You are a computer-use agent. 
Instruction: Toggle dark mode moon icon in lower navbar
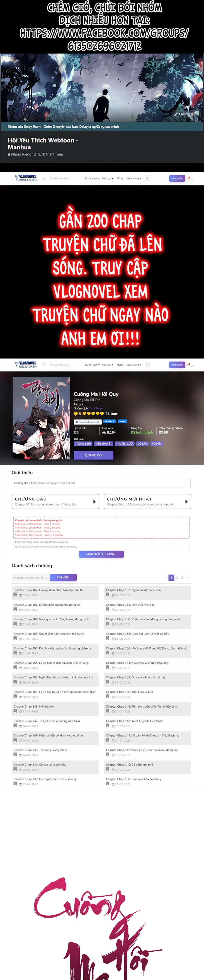[x=147, y=364]
